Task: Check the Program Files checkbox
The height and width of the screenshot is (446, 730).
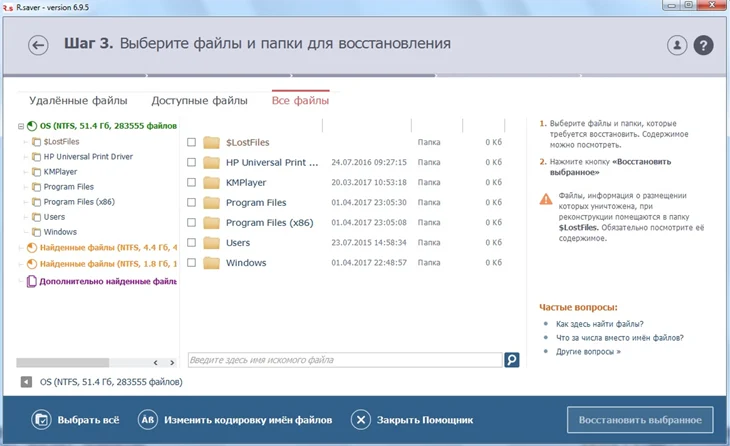Action: click(x=191, y=202)
